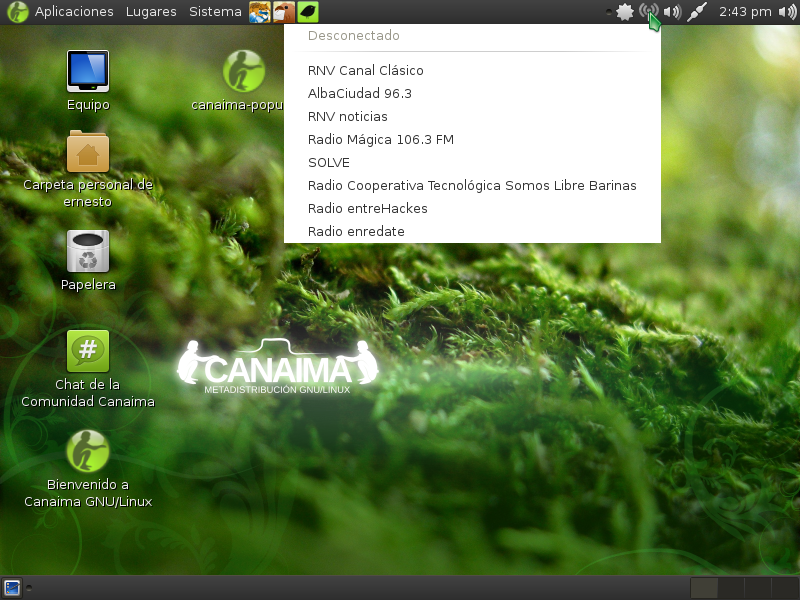Select RNV Canal Clásico station
Screen dimensions: 800x600
(366, 70)
